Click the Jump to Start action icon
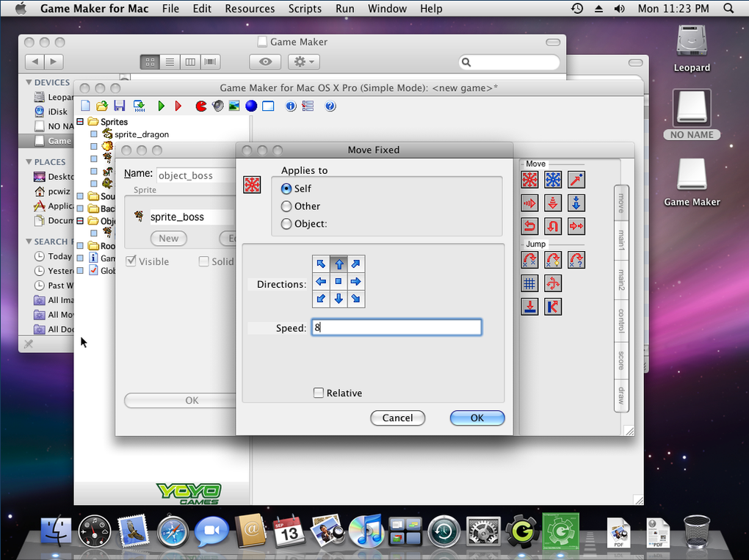Image resolution: width=749 pixels, height=560 pixels. [553, 261]
